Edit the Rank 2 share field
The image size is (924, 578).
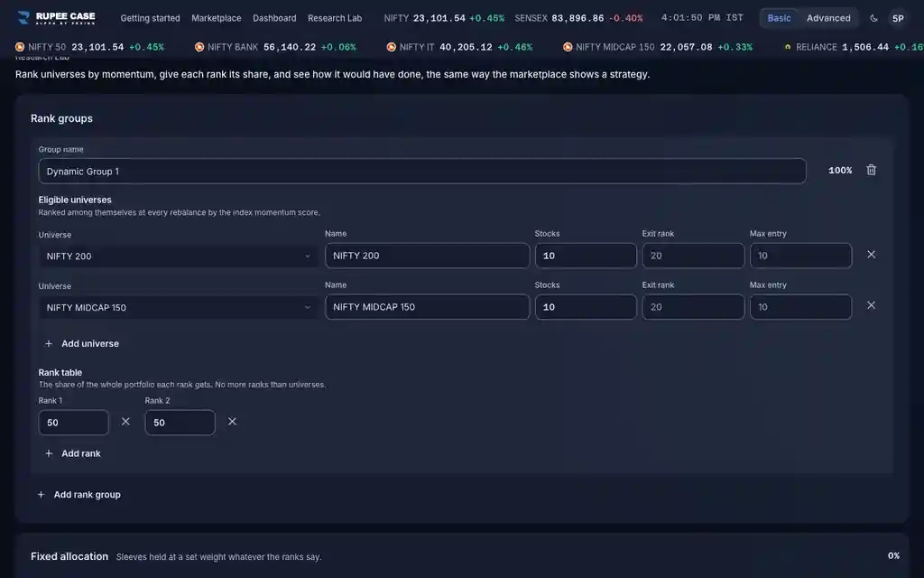click(180, 423)
